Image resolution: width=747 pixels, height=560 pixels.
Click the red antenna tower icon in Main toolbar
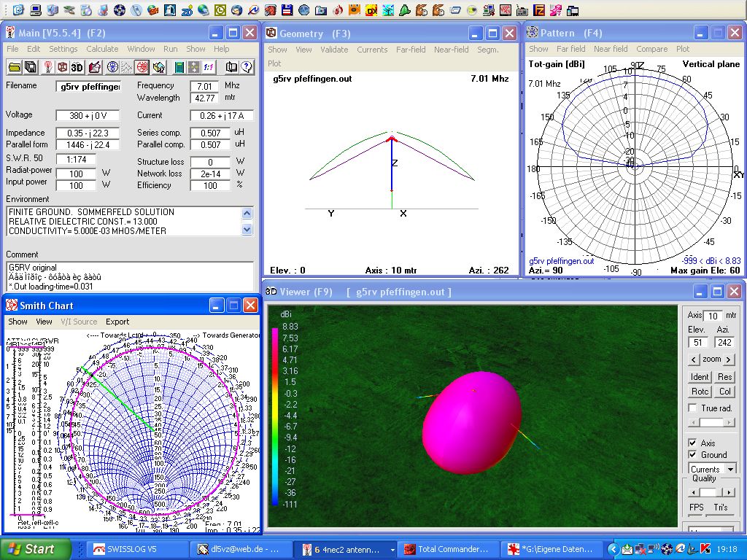[47, 67]
